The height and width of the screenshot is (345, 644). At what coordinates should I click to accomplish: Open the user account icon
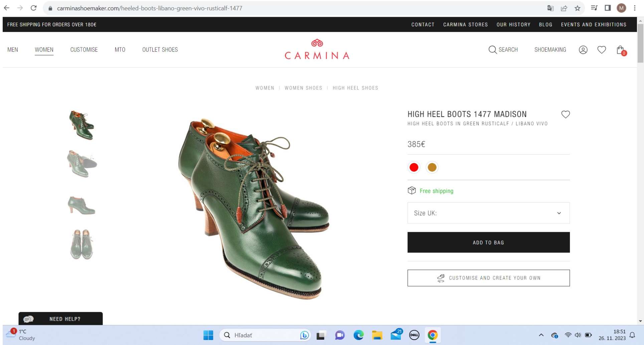point(583,50)
